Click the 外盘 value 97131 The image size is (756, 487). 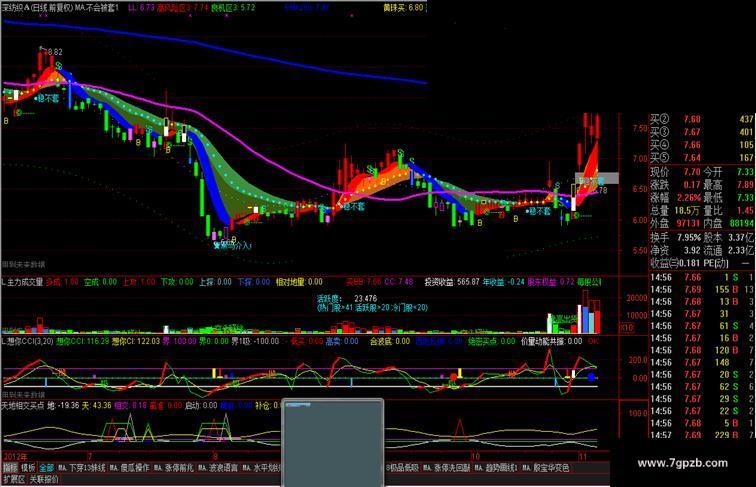click(x=688, y=224)
